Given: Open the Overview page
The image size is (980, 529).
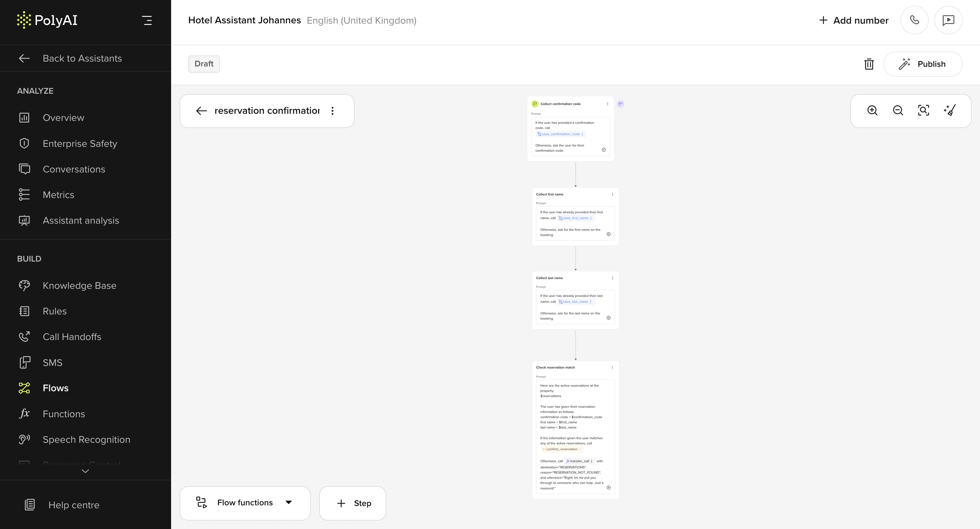Looking at the screenshot, I should pyautogui.click(x=64, y=118).
